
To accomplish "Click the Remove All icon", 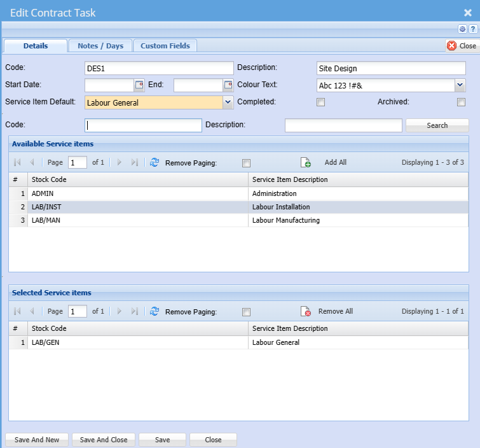I will (x=306, y=311).
